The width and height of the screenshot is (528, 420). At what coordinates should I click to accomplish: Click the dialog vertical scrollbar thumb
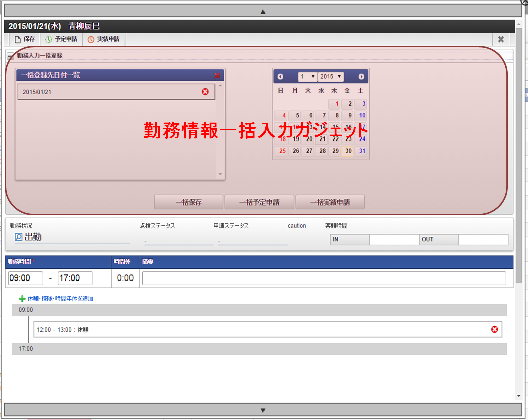pyautogui.click(x=519, y=155)
